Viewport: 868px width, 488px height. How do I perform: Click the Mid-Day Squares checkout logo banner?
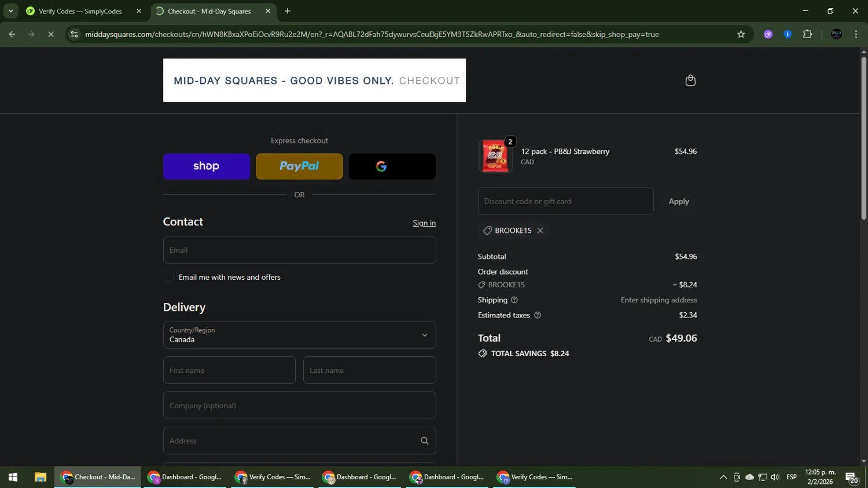[314, 80]
